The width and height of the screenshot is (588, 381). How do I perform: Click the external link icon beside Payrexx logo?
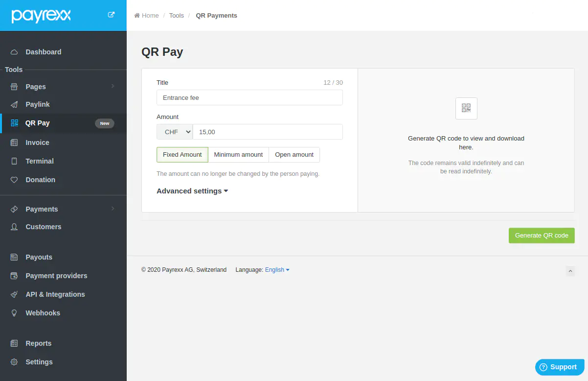point(111,15)
